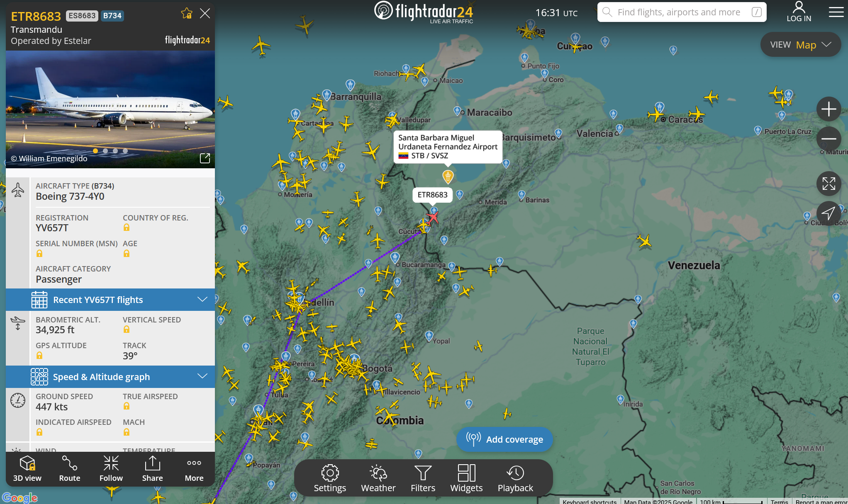Open the VIEW Map dropdown

coord(800,45)
